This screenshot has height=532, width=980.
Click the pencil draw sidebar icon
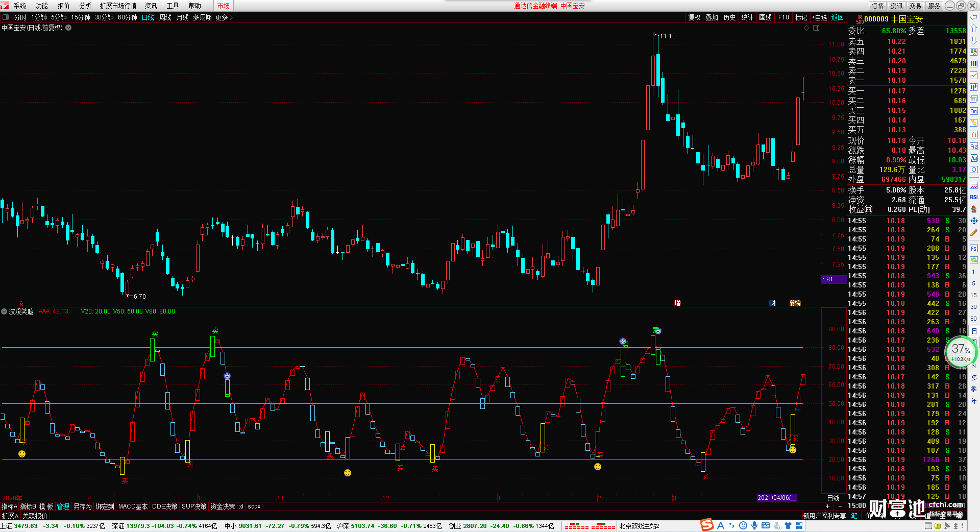[974, 233]
